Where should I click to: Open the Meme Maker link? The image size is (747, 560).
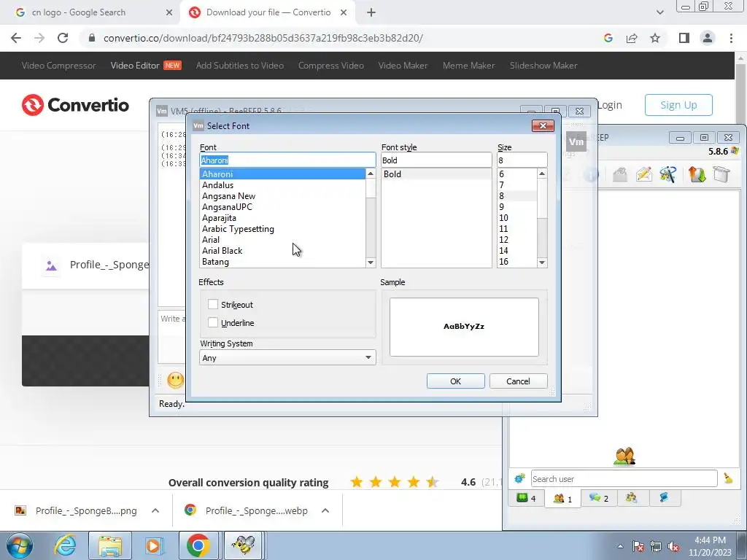469,65
